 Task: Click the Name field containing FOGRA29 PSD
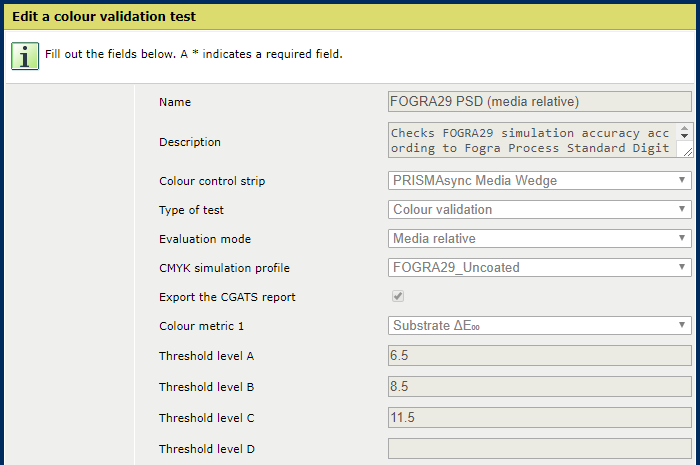click(x=539, y=101)
